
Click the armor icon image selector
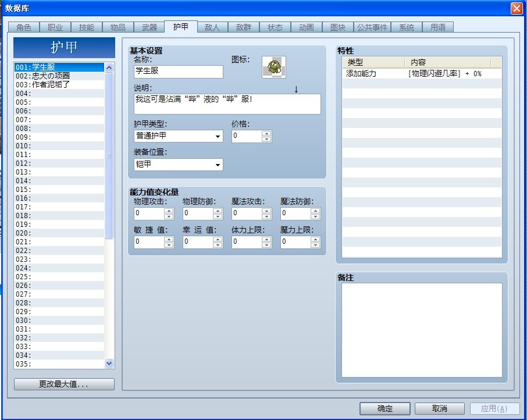[274, 67]
